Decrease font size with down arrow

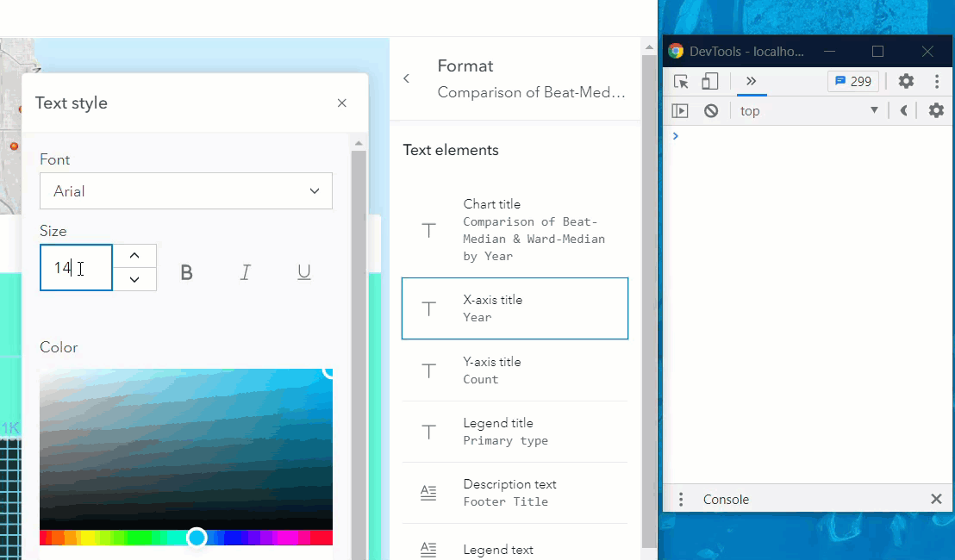[134, 279]
